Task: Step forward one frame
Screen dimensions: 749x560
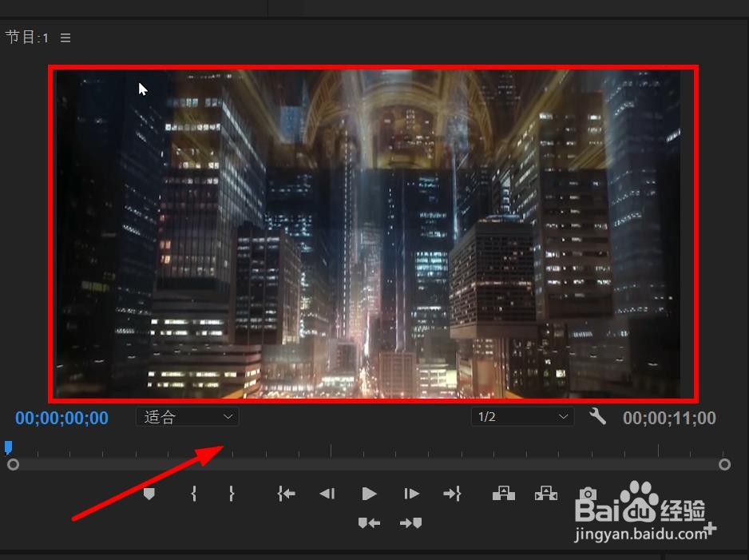Action: pos(411,494)
